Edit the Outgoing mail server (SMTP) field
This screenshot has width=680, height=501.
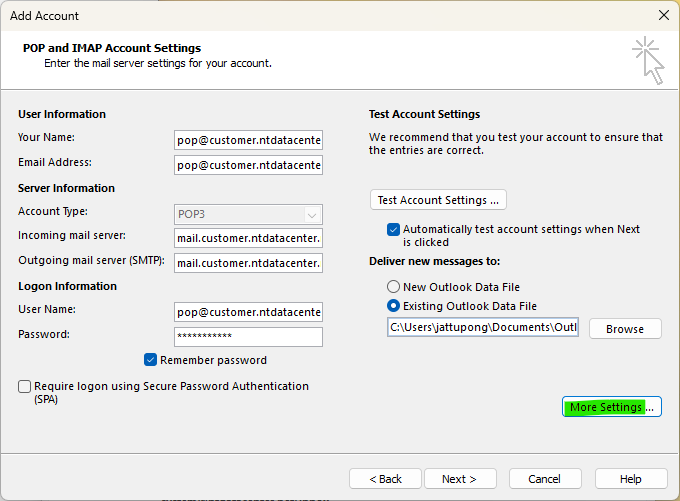[248, 263]
